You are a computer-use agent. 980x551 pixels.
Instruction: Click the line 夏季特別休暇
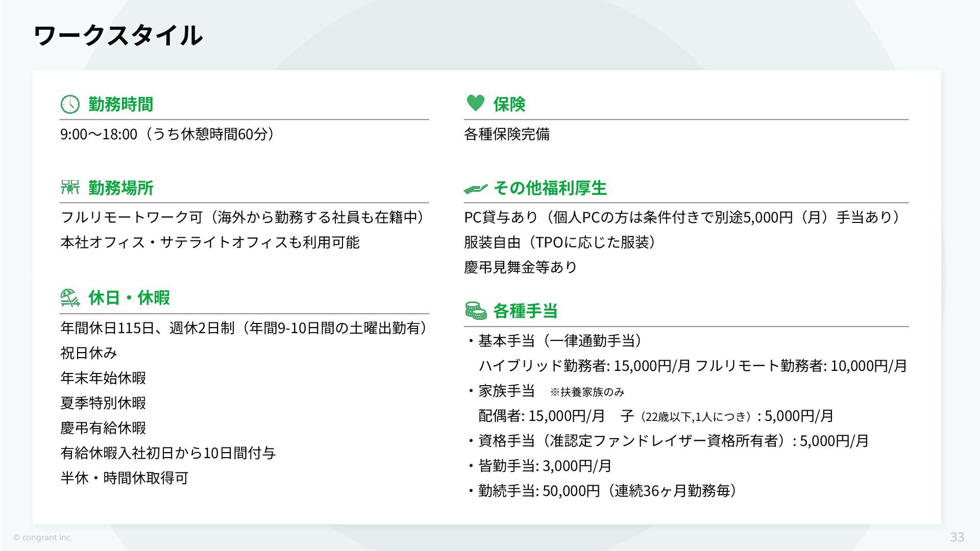point(103,403)
